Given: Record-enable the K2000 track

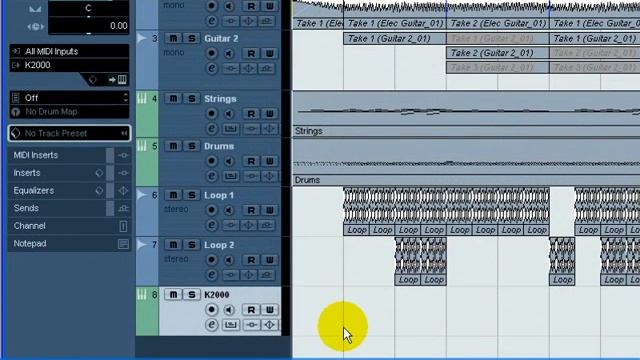Looking at the screenshot, I should (211, 309).
